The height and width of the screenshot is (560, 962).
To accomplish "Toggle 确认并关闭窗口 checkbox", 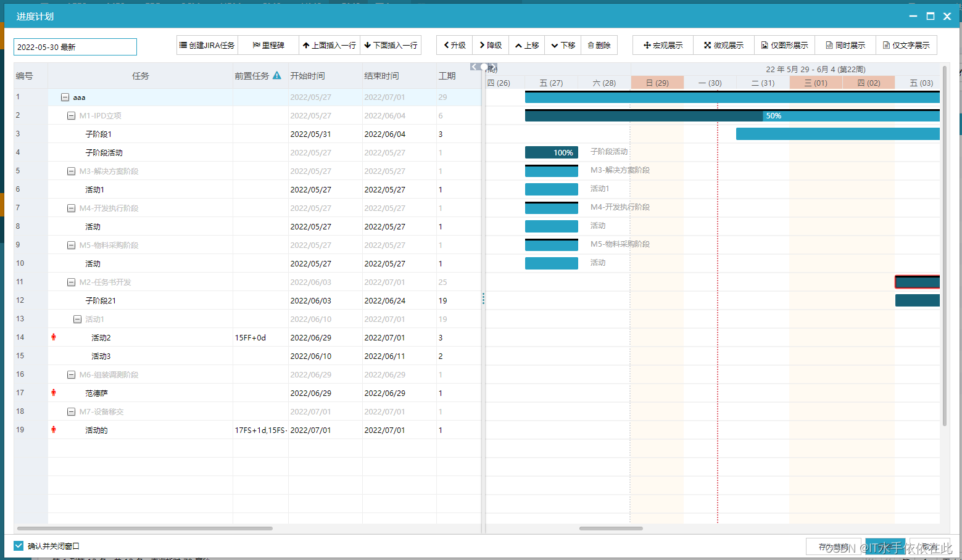I will point(19,546).
